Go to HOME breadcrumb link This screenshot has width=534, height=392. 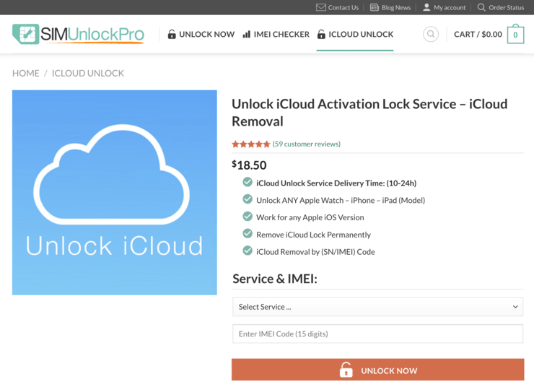[x=26, y=73]
